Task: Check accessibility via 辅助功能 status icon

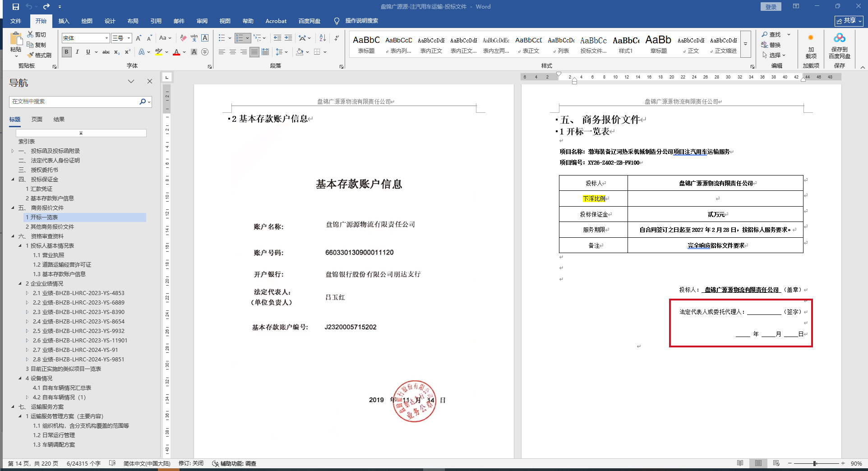Action: click(234, 463)
